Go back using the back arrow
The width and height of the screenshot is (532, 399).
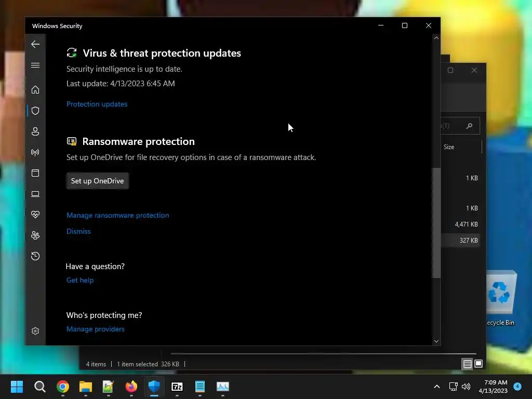click(x=35, y=44)
